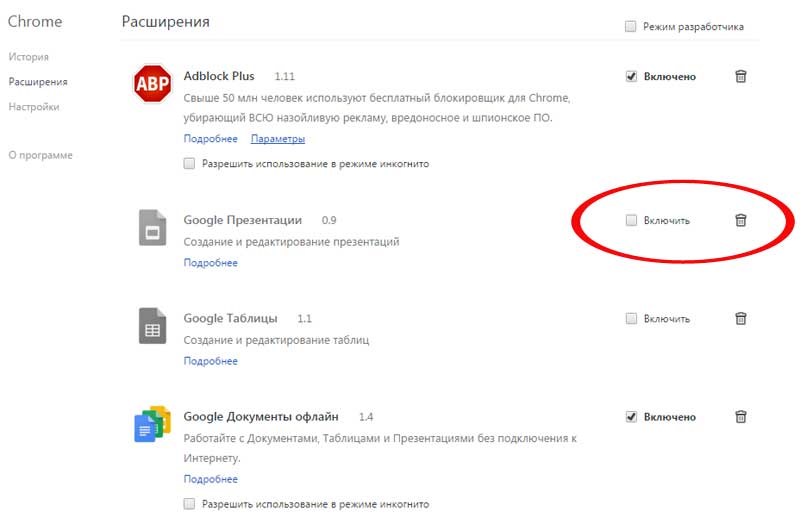800x530 pixels.
Task: Click description Создание и редактирование таблиц
Action: 276,340
